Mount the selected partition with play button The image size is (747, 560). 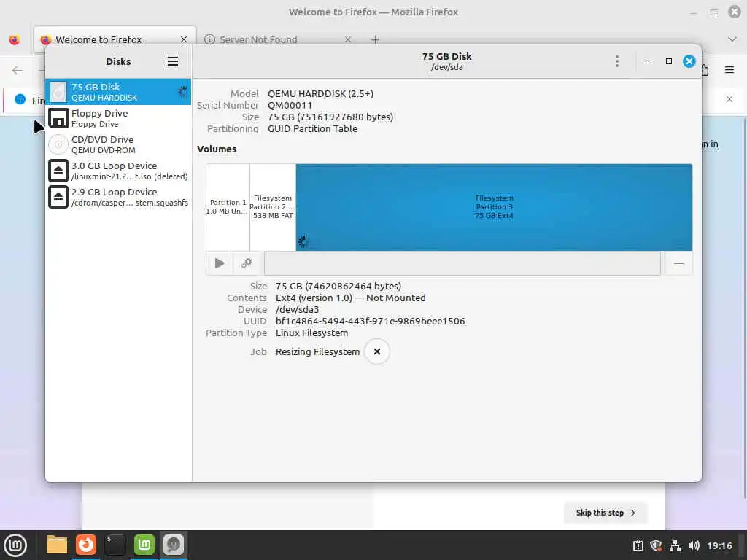tap(220, 263)
